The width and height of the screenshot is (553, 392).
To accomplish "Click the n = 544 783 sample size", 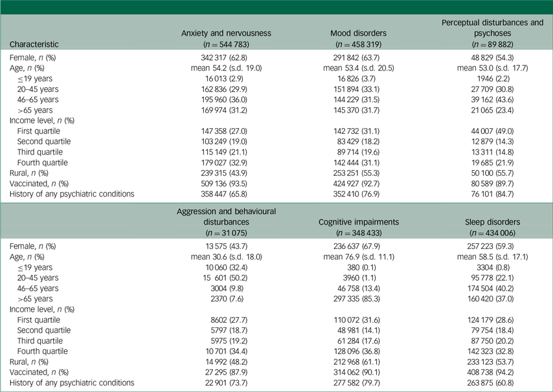I will click(226, 45).
